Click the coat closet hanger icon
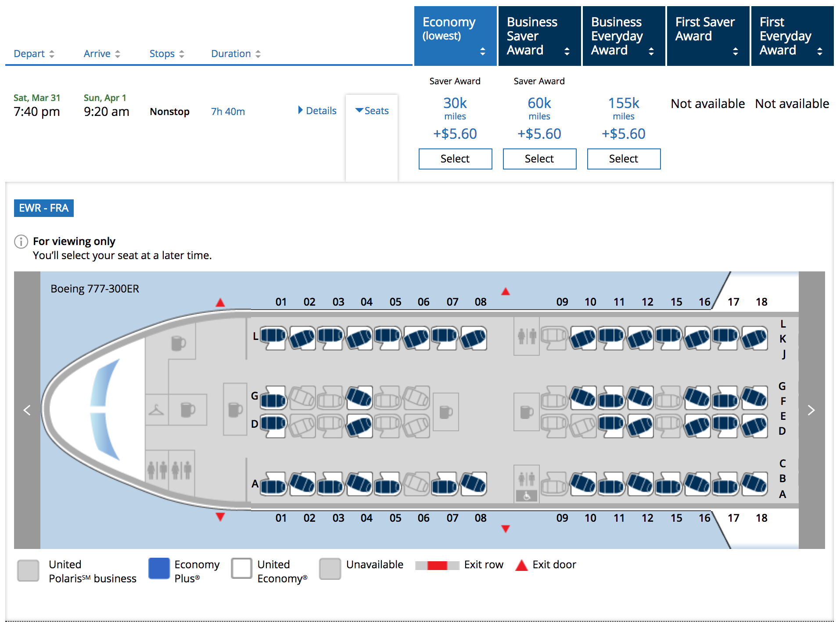Screen dimensions: 840x628 [x=156, y=410]
